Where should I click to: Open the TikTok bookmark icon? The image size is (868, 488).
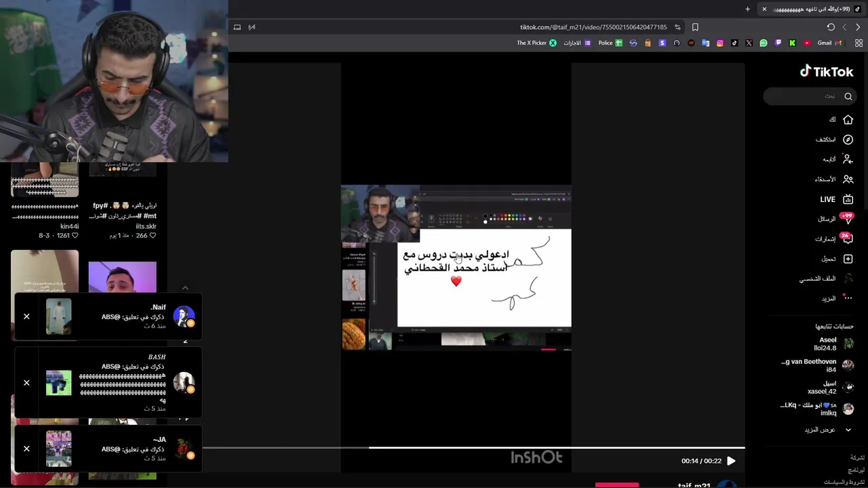click(x=734, y=43)
